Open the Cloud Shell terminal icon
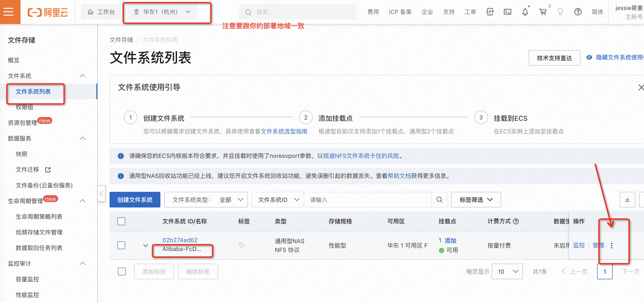This screenshot has height=303, width=644. click(x=507, y=12)
